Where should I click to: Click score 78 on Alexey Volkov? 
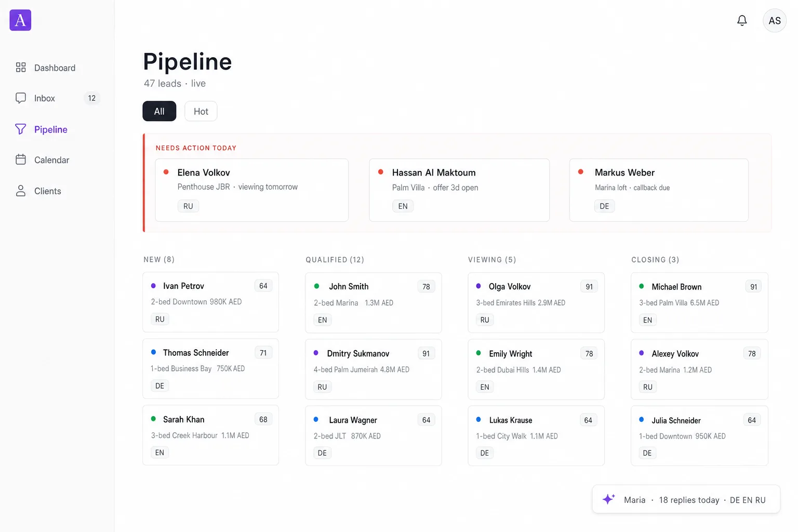pyautogui.click(x=752, y=353)
